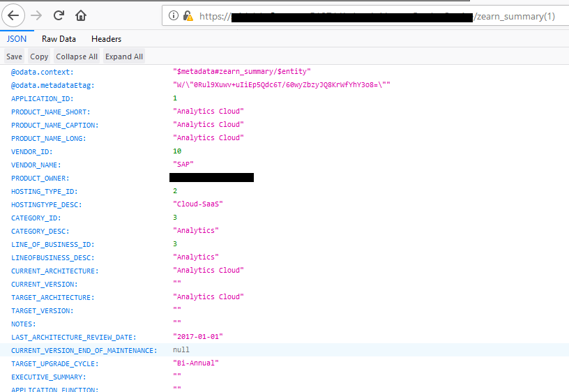Select the CATEGORY_ID value 3

coord(175,217)
